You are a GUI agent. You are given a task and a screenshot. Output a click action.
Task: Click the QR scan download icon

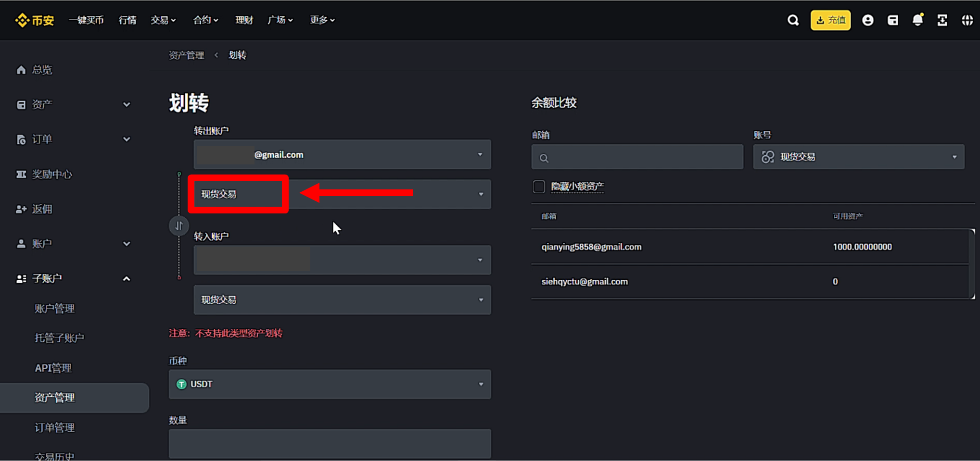[942, 20]
